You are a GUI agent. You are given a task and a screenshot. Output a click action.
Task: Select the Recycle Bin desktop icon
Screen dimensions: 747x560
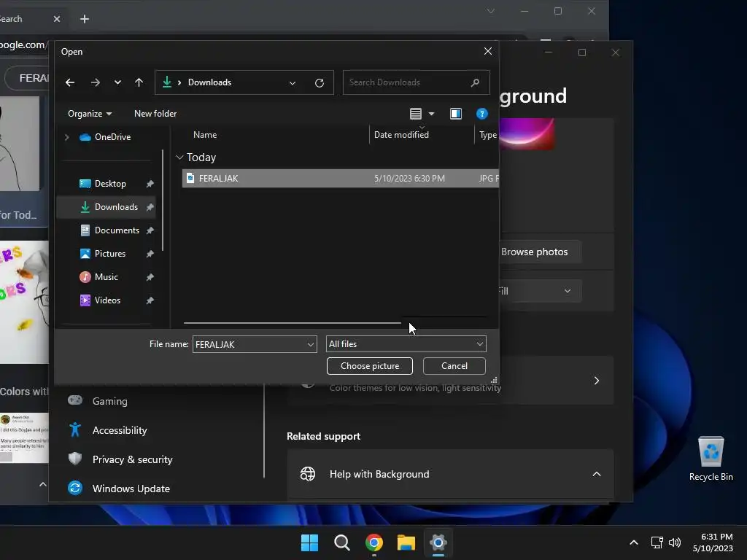pos(711,459)
